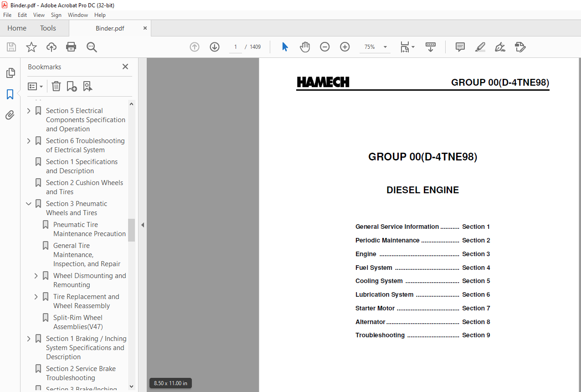Click the bookmarks scrollbar down arrow
The image size is (581, 392).
tap(132, 387)
